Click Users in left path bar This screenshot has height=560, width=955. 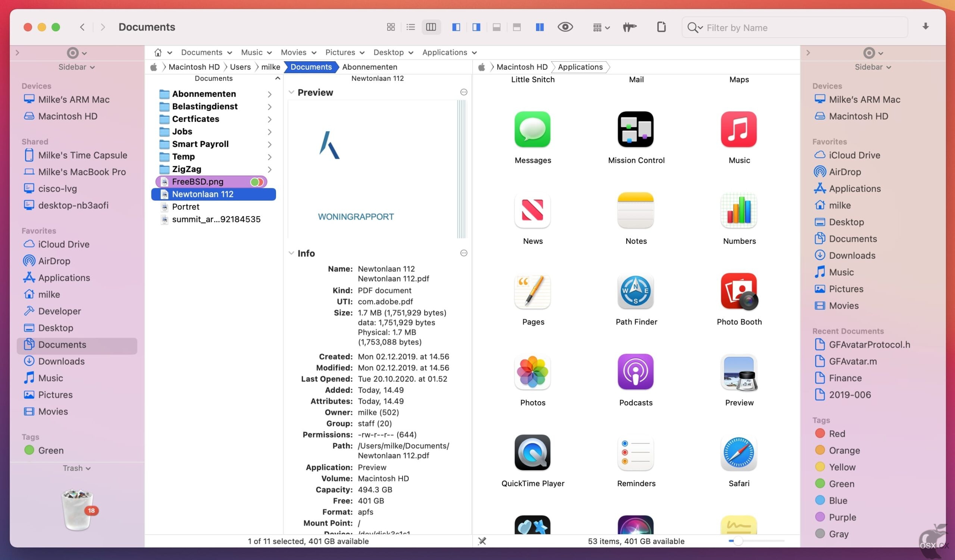240,67
